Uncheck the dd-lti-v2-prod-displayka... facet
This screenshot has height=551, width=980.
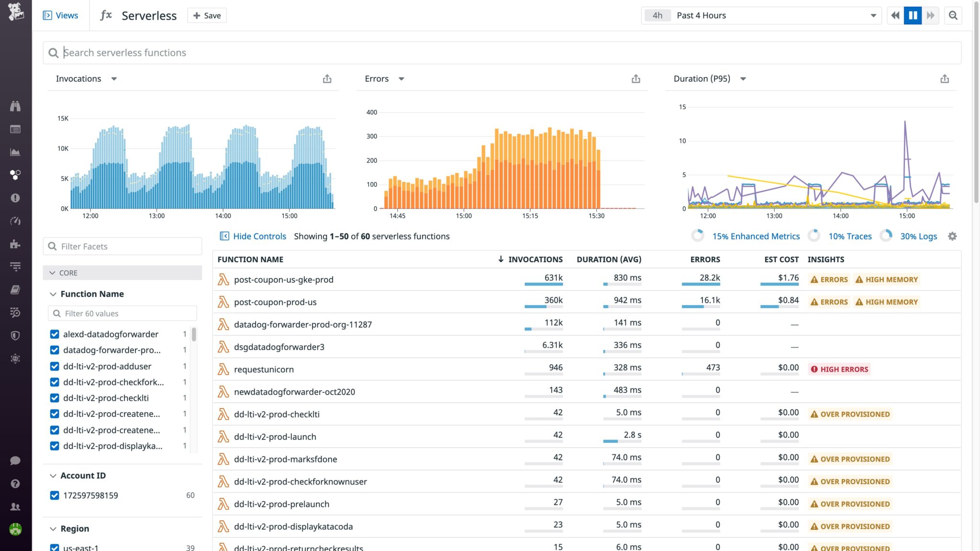[55, 446]
